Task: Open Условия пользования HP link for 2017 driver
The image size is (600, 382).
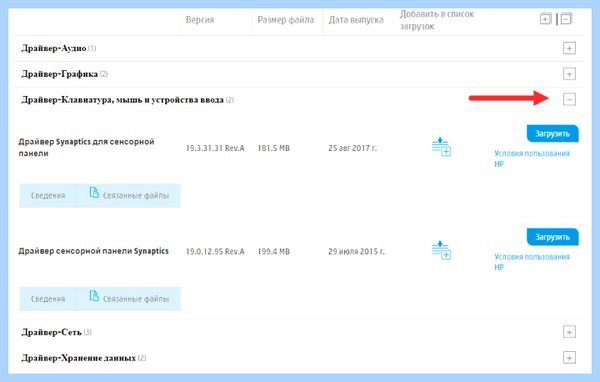Action: pyautogui.click(x=532, y=158)
